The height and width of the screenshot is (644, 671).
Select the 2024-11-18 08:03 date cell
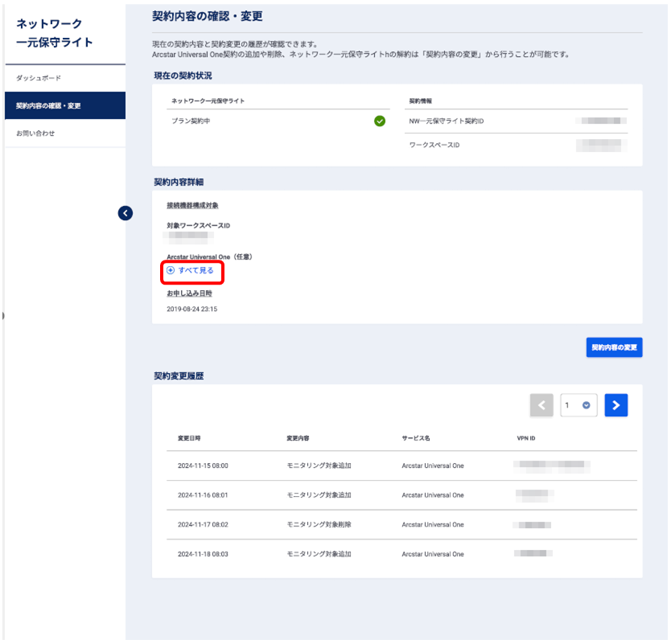tap(203, 554)
